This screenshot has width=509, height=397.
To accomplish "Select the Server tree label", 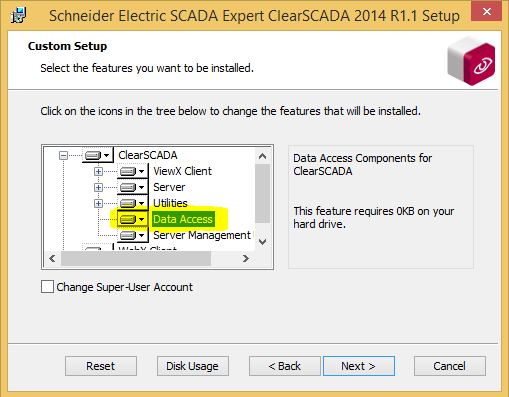I will pos(169,187).
